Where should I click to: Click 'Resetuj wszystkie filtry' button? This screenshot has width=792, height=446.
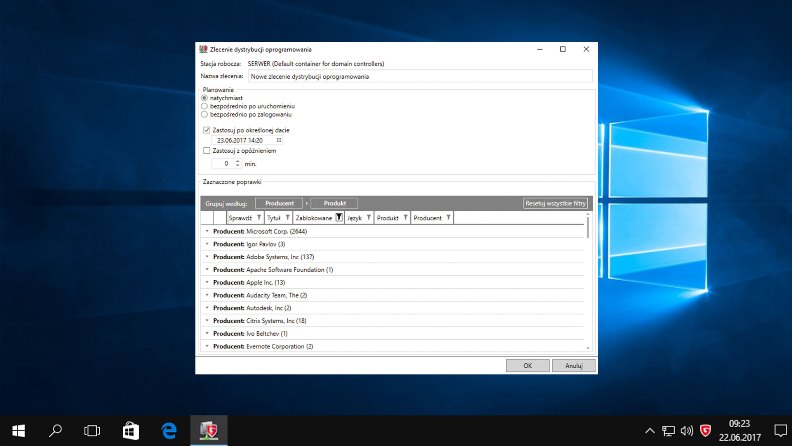(555, 203)
